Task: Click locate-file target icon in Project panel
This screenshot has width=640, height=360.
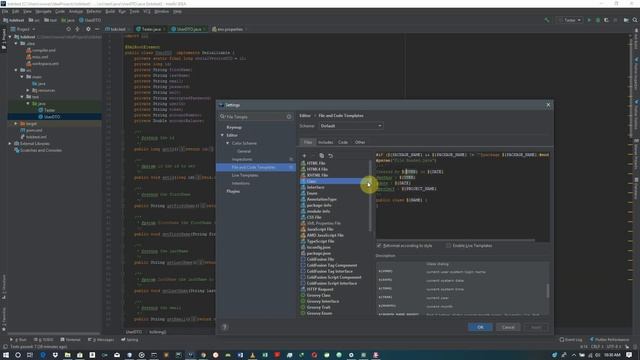Action: (x=68, y=29)
